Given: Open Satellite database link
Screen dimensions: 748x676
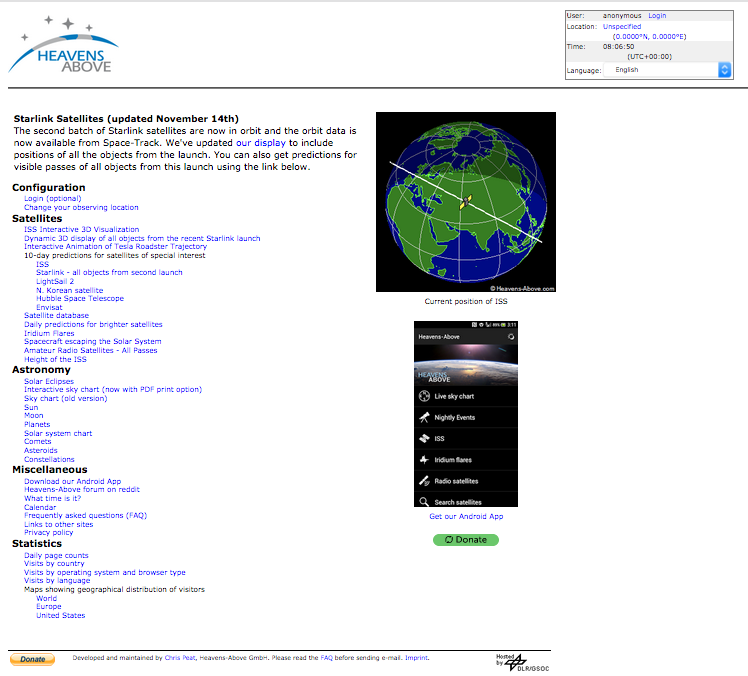Looking at the screenshot, I should coord(56,316).
